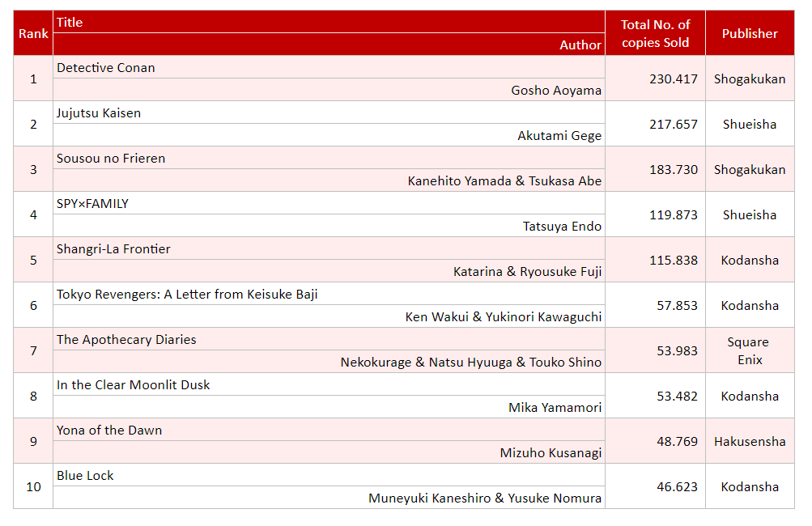This screenshot has height=526, width=812.
Task: Click the Square Enix publisher cell
Action: click(x=750, y=350)
